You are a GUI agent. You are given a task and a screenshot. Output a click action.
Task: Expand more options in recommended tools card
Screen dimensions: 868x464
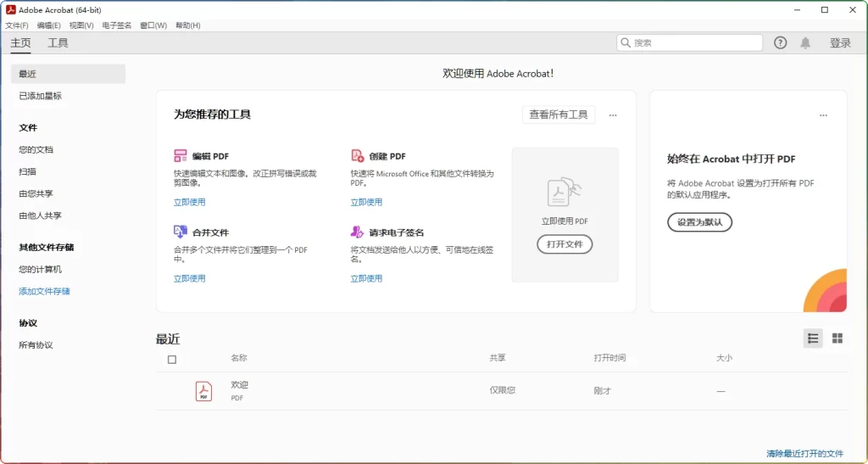point(613,115)
